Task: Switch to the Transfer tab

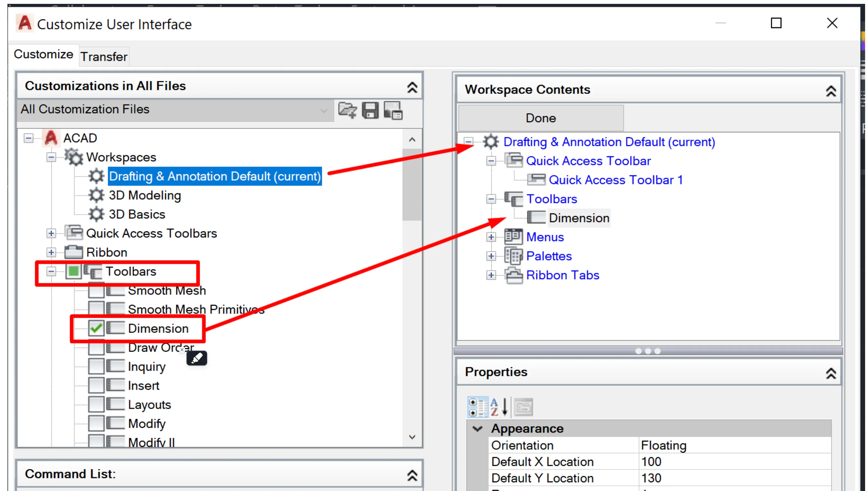Action: click(104, 56)
